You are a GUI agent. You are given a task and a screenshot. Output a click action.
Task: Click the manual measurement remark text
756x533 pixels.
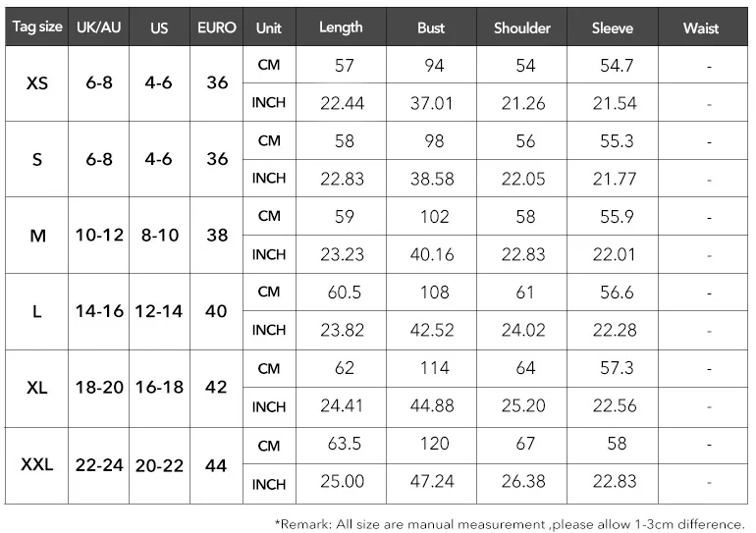tap(511, 524)
